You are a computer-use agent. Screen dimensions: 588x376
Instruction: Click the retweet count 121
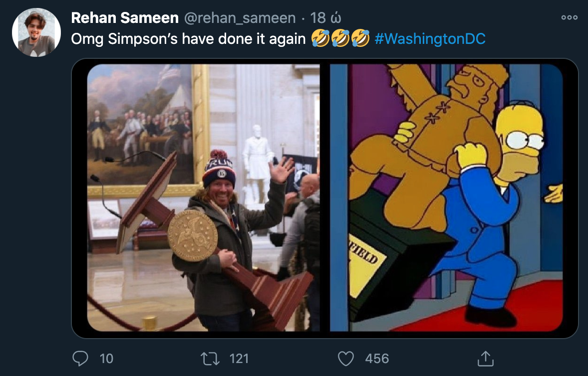point(239,358)
